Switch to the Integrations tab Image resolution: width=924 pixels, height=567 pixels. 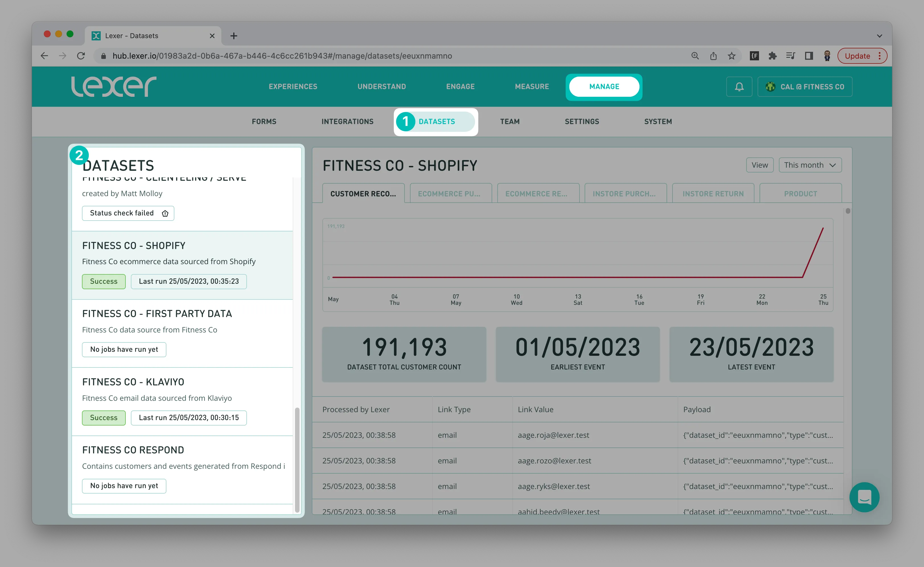347,122
